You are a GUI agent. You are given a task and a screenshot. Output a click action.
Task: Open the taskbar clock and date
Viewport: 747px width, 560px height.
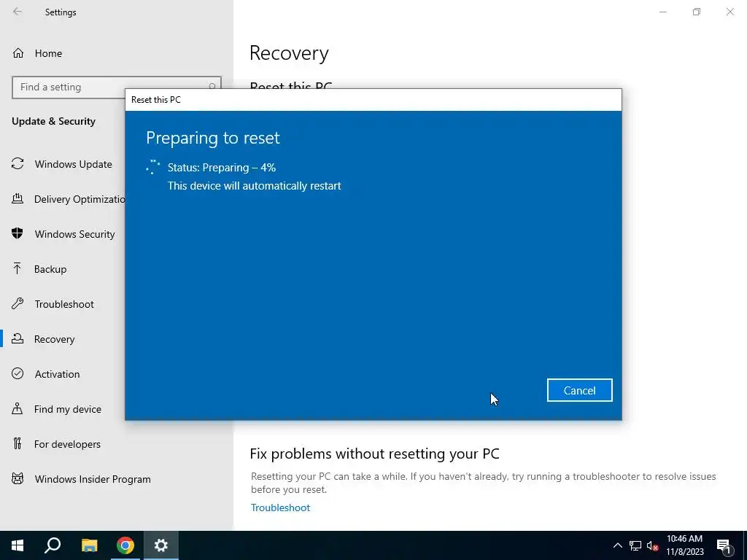click(x=684, y=545)
